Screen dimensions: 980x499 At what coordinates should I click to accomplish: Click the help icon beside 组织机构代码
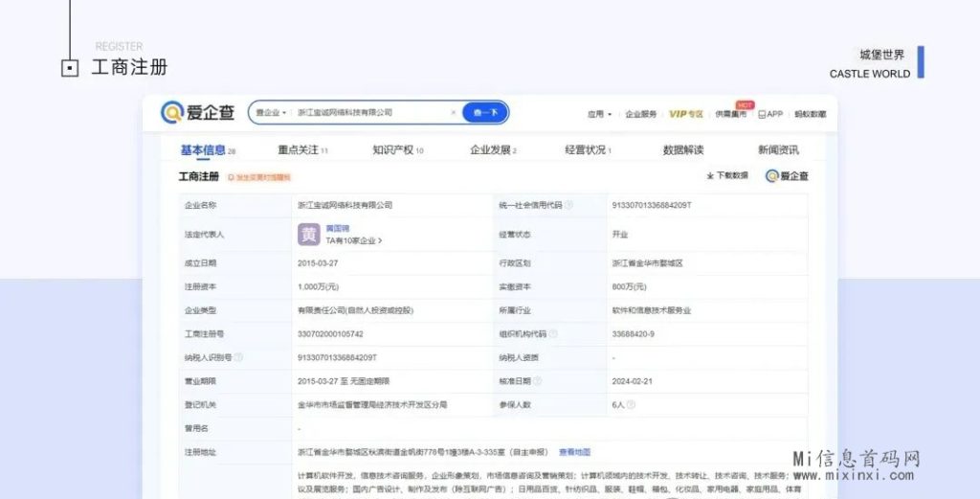554,333
